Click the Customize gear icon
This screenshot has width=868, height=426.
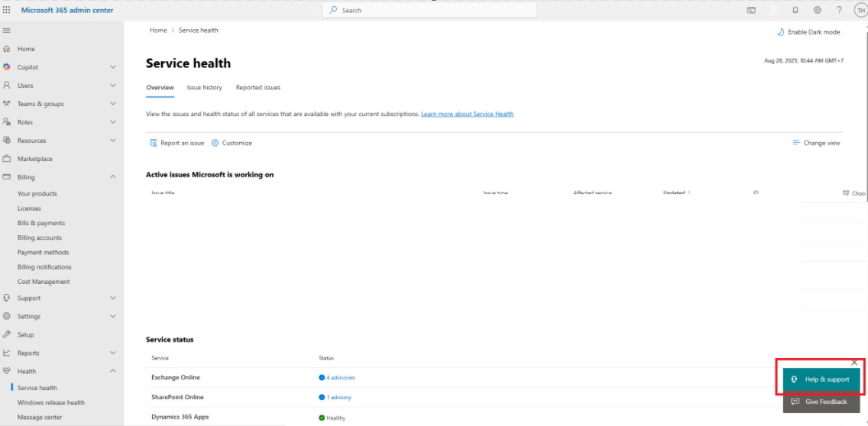215,143
